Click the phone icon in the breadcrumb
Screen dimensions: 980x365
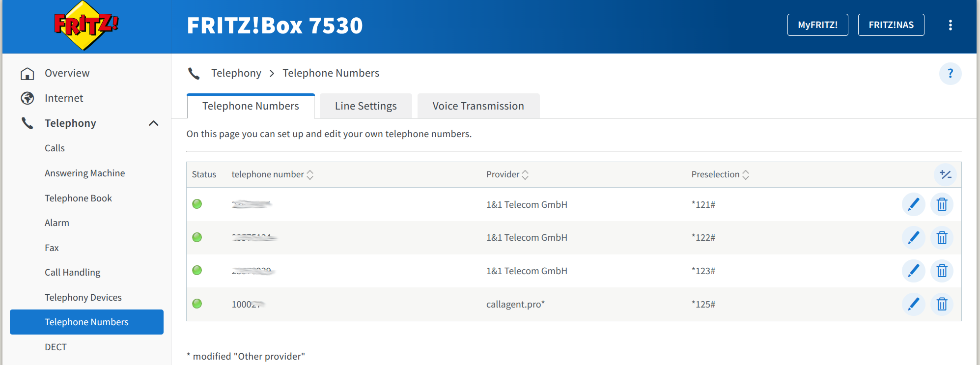click(194, 74)
